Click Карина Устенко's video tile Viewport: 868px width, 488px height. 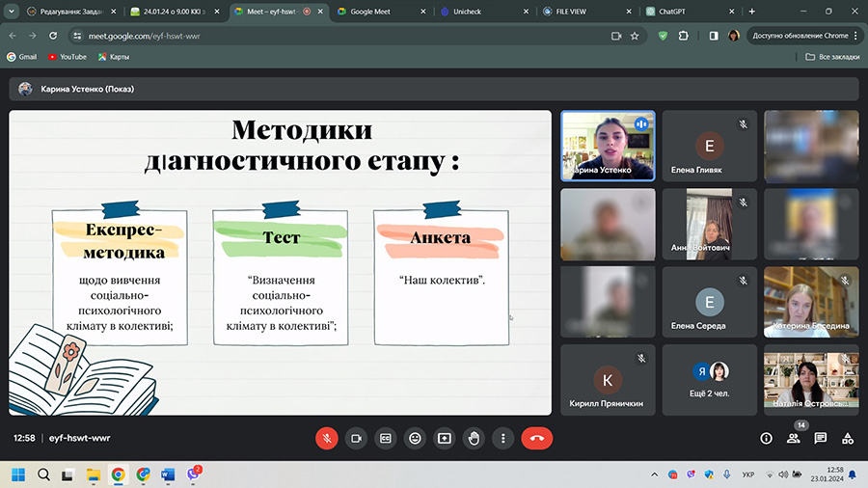pyautogui.click(x=608, y=145)
